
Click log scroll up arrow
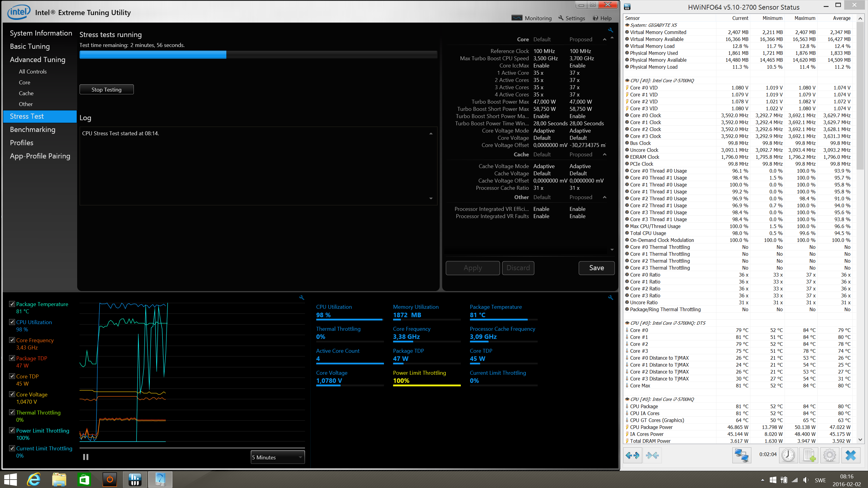tap(431, 134)
